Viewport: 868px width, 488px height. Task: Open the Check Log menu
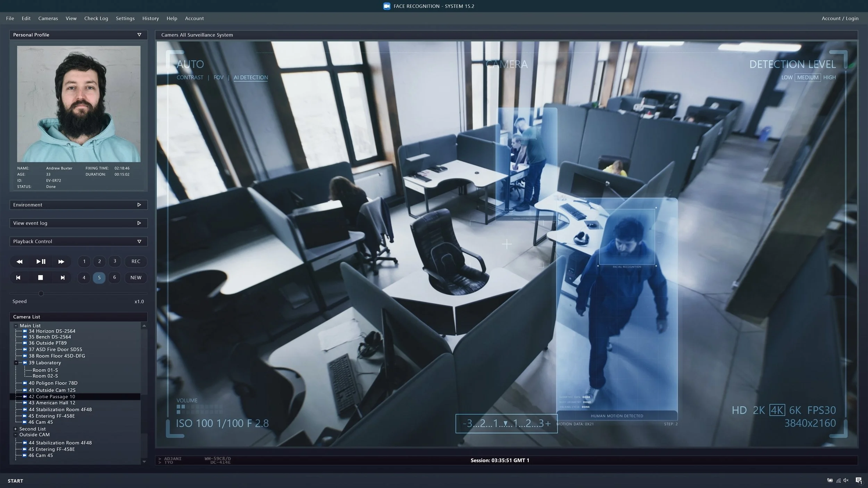(x=96, y=18)
